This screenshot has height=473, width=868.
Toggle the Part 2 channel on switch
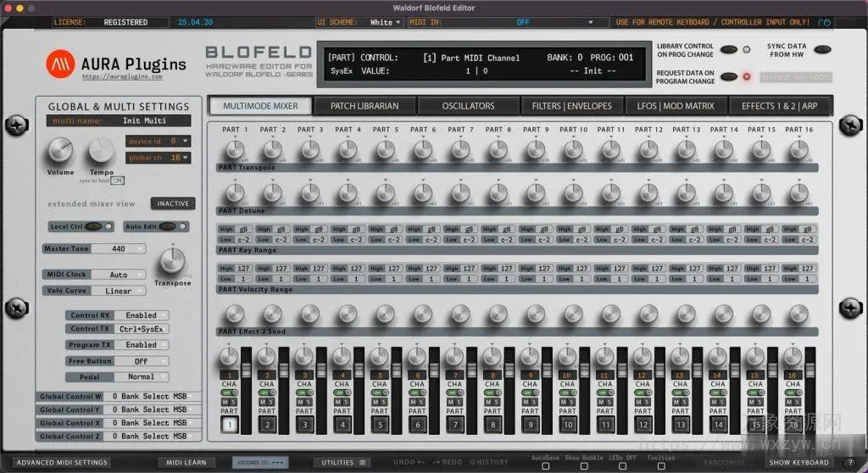(x=267, y=392)
